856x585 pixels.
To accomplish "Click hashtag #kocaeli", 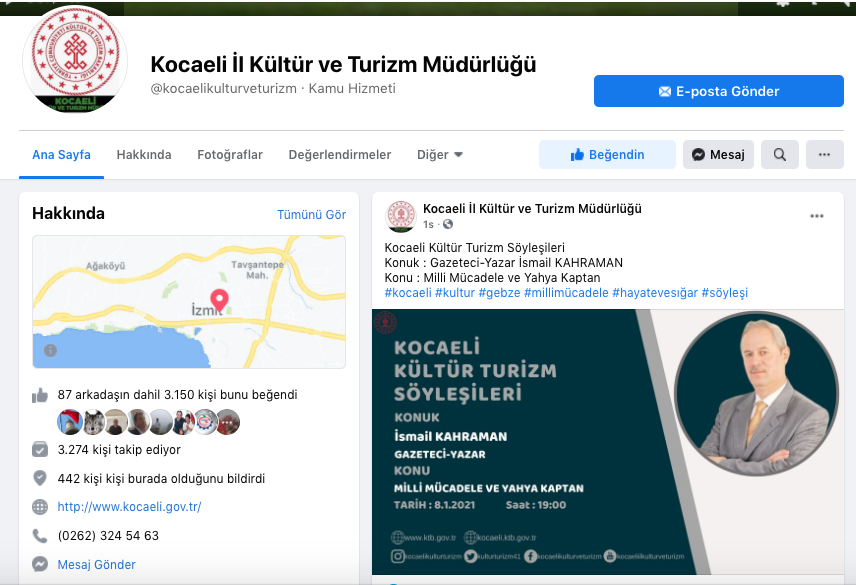I will click(408, 292).
